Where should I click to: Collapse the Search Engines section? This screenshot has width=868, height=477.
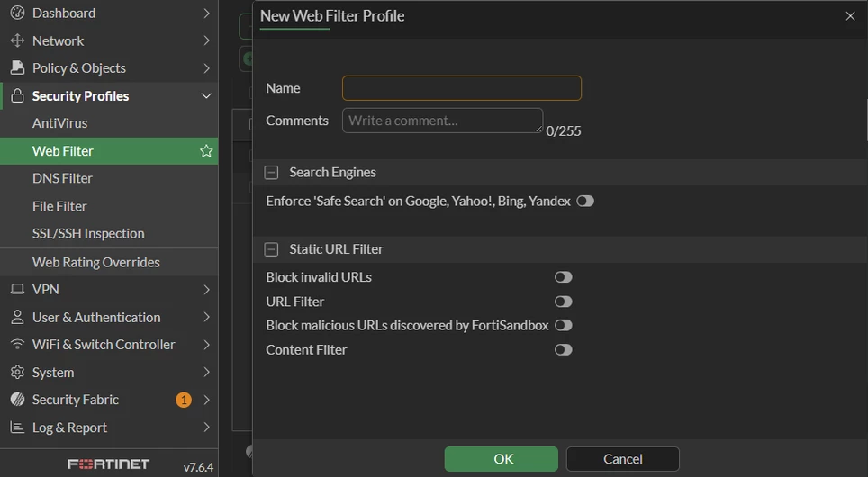pyautogui.click(x=271, y=173)
